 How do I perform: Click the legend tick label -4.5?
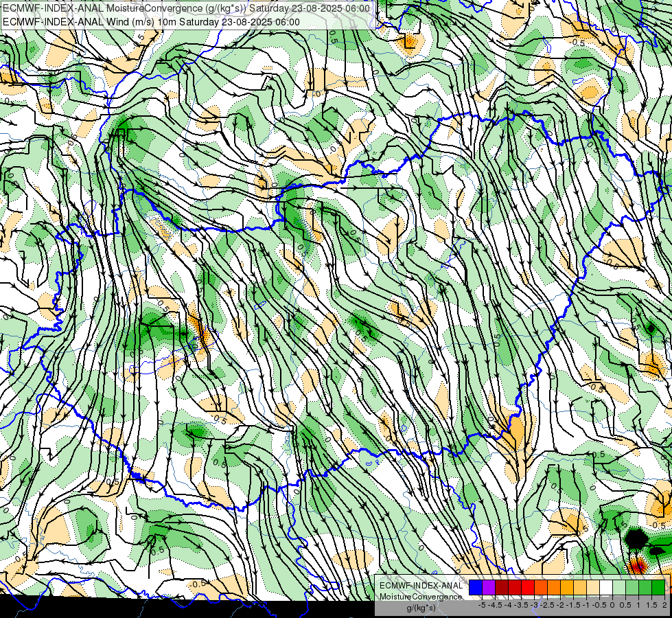[x=495, y=605]
